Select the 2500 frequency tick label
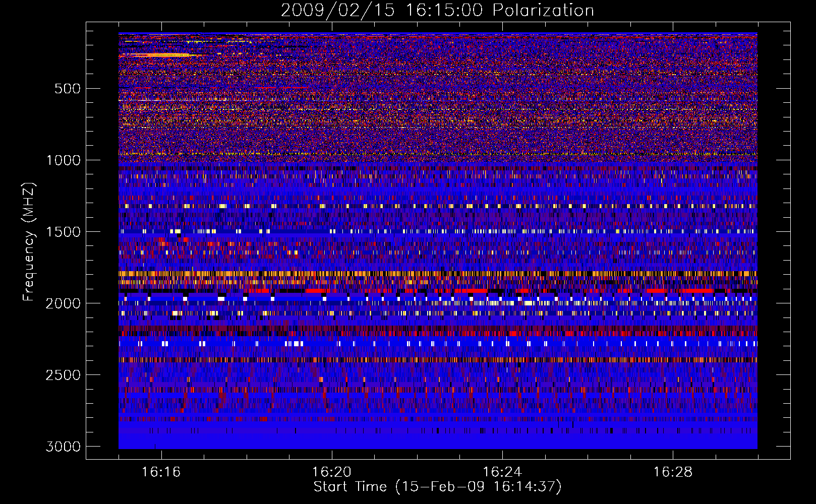The width and height of the screenshot is (816, 504). pyautogui.click(x=63, y=375)
